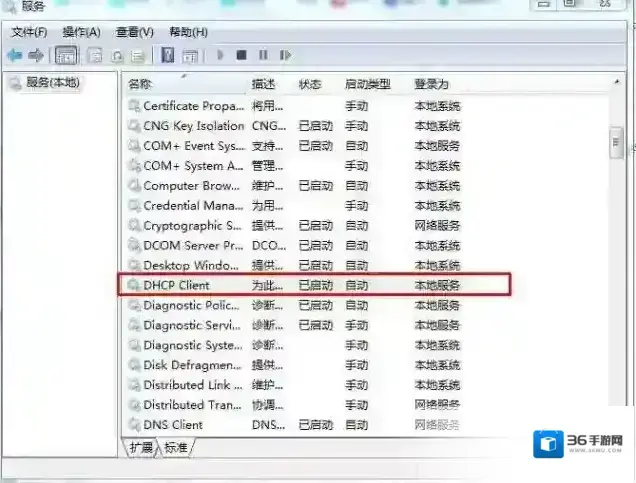The width and height of the screenshot is (636, 483).
Task: Click 本地服务 logon in DHCP Client row
Action: (x=437, y=285)
